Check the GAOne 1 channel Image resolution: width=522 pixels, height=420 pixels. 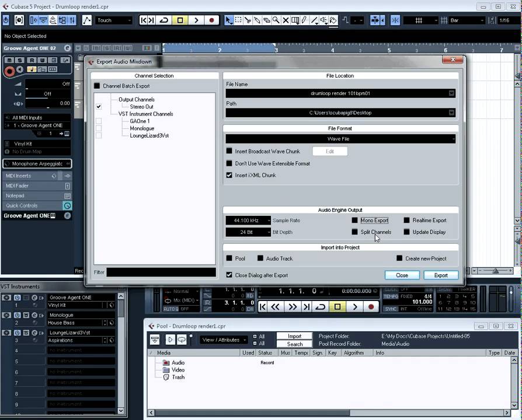coord(99,121)
